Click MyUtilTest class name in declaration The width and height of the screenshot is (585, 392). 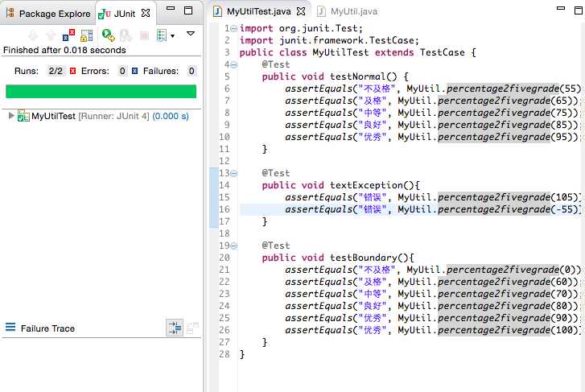340,52
